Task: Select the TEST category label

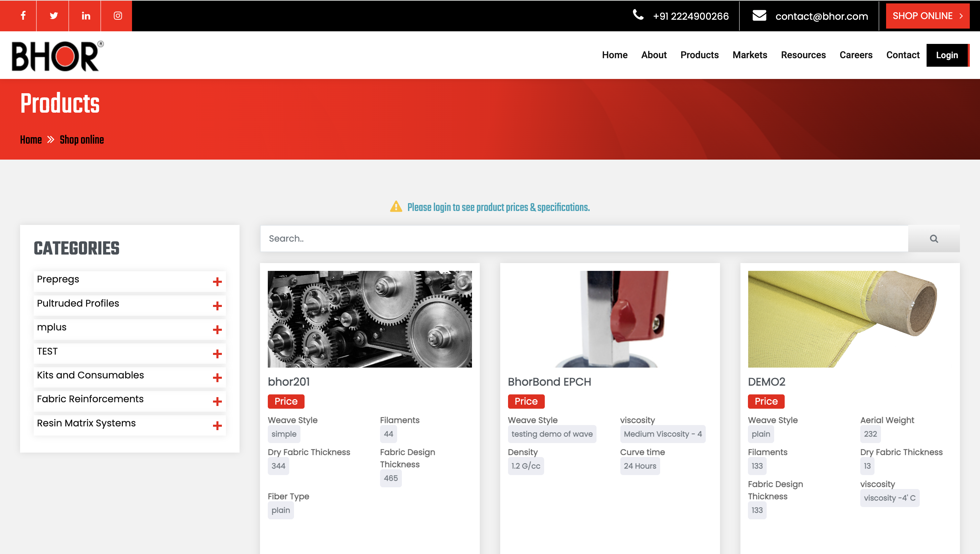Action: [47, 351]
